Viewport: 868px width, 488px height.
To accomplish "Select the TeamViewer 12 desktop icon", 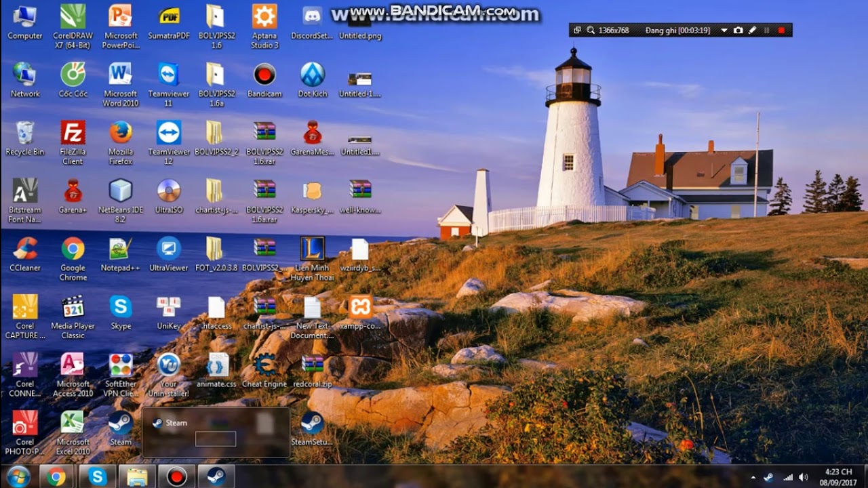I will pos(168,142).
